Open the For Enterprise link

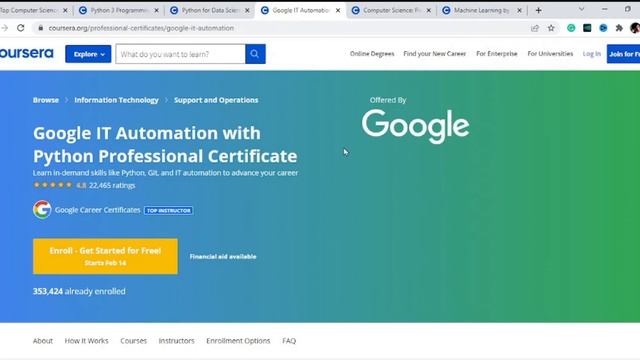coord(497,53)
